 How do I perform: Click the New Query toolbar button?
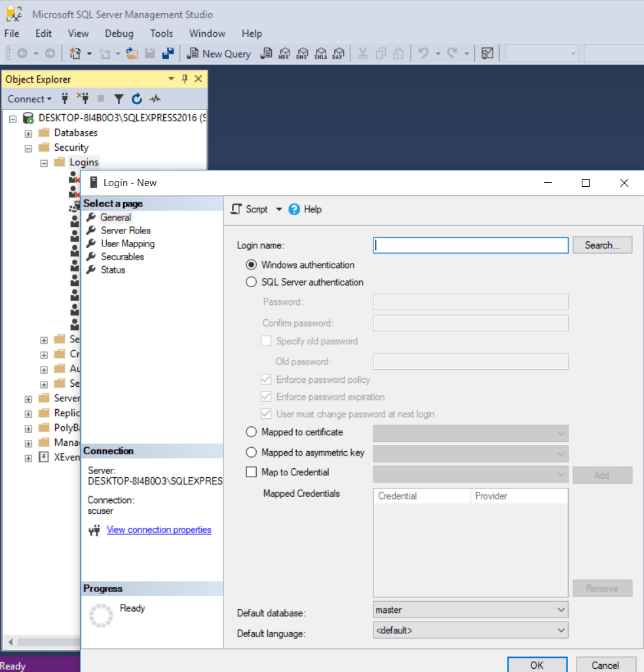click(219, 54)
